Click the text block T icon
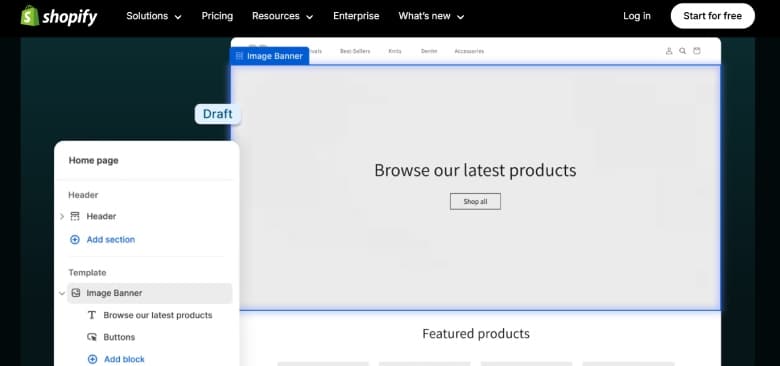This screenshot has width=780, height=366. pos(92,315)
